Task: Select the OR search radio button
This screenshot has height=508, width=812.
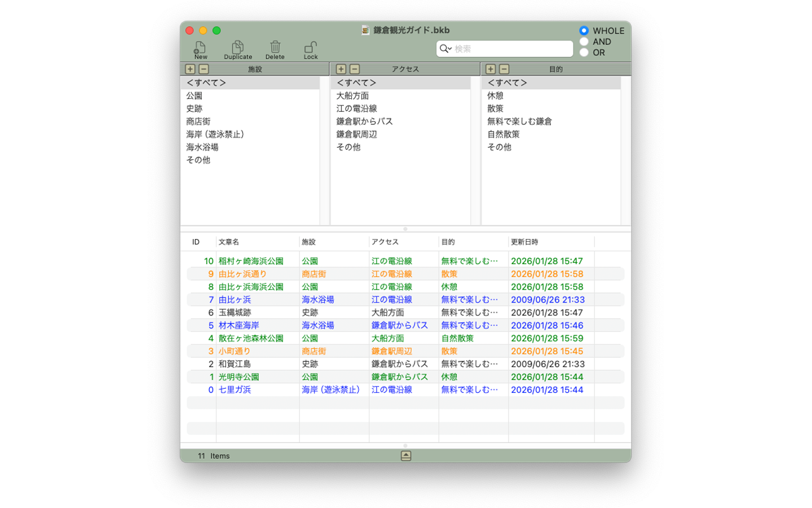Action: tap(584, 52)
